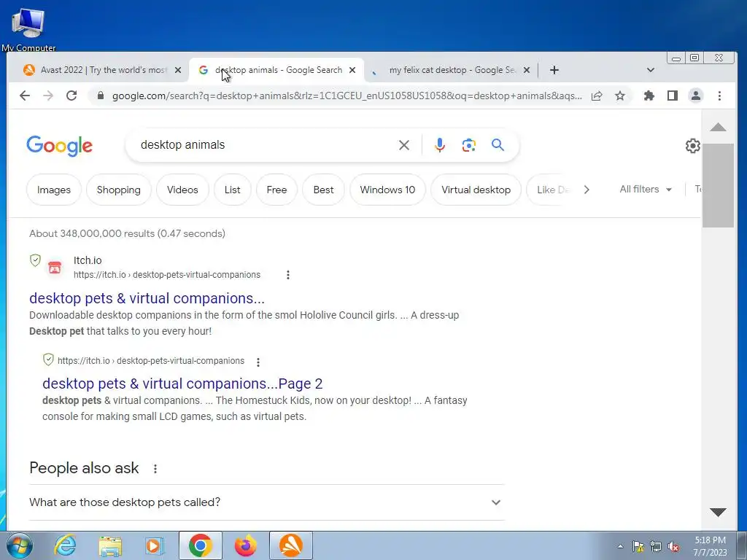
Task: Close my felix cat desktop tab
Action: [527, 70]
